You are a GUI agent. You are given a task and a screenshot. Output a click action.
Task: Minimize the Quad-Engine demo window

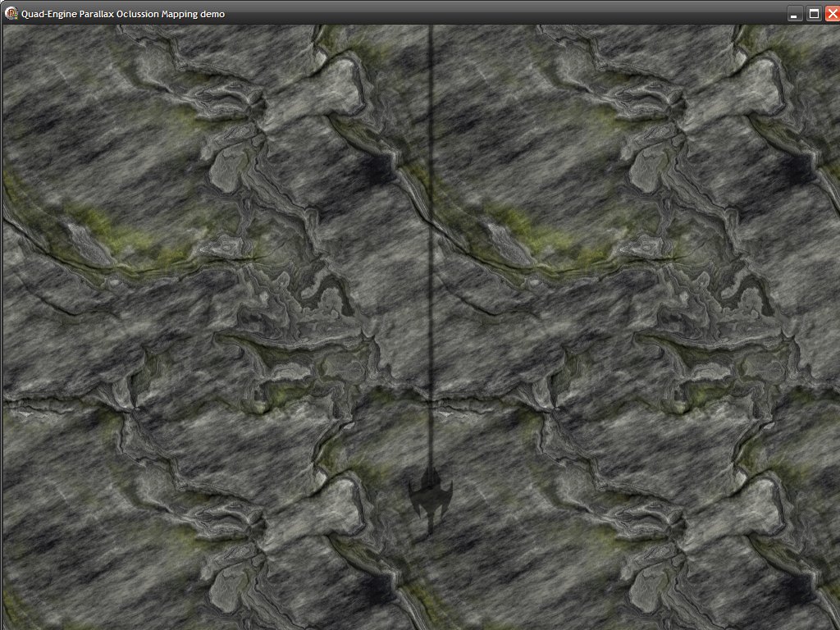[794, 14]
